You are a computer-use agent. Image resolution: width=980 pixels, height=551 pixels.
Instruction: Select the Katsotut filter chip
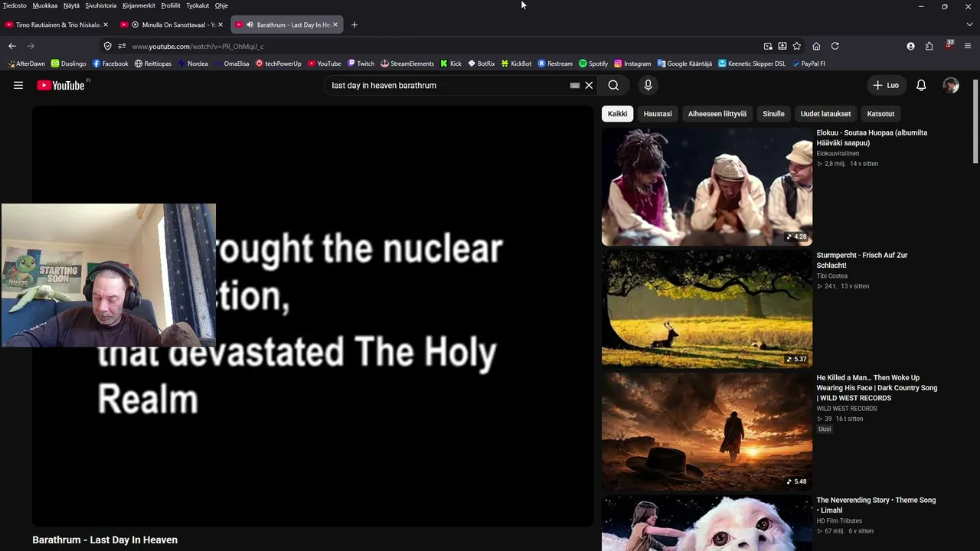click(880, 114)
